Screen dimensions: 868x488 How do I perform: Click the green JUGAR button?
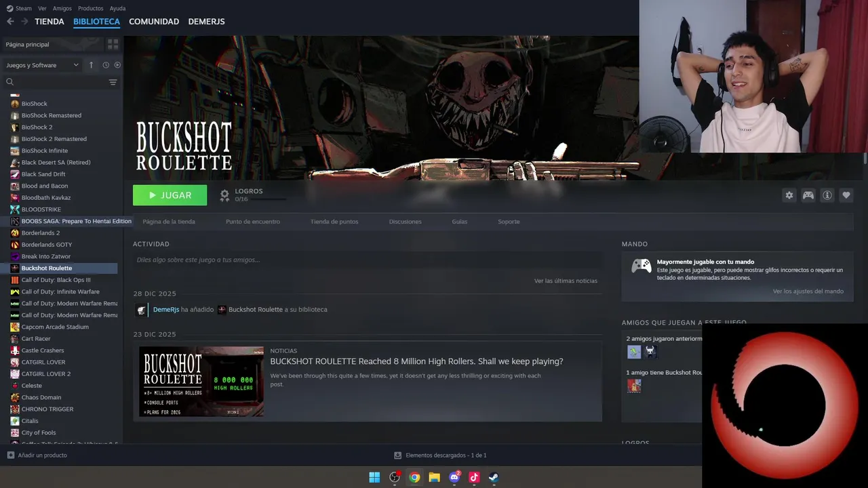(170, 195)
